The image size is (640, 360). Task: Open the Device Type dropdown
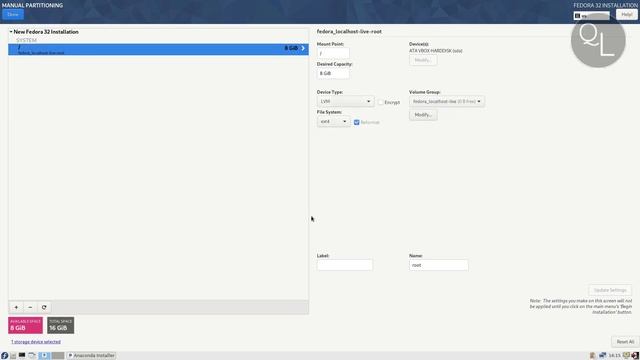(345, 101)
